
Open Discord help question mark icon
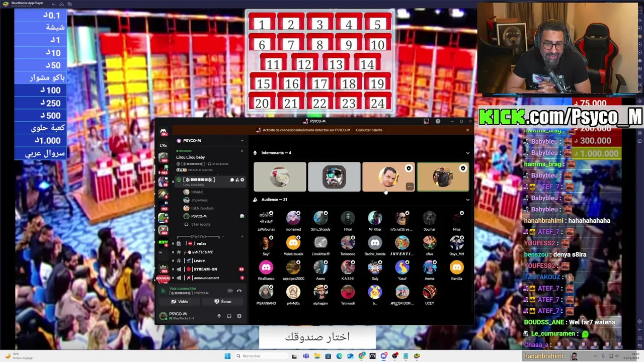[438, 121]
